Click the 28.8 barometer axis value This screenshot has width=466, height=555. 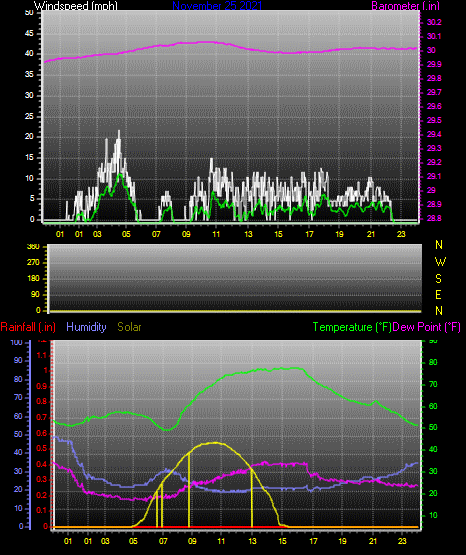(x=434, y=218)
